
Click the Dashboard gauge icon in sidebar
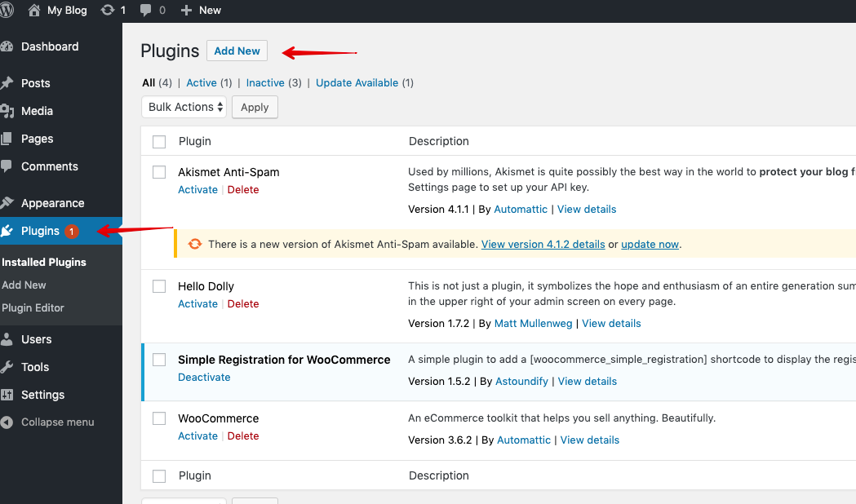tap(7, 46)
